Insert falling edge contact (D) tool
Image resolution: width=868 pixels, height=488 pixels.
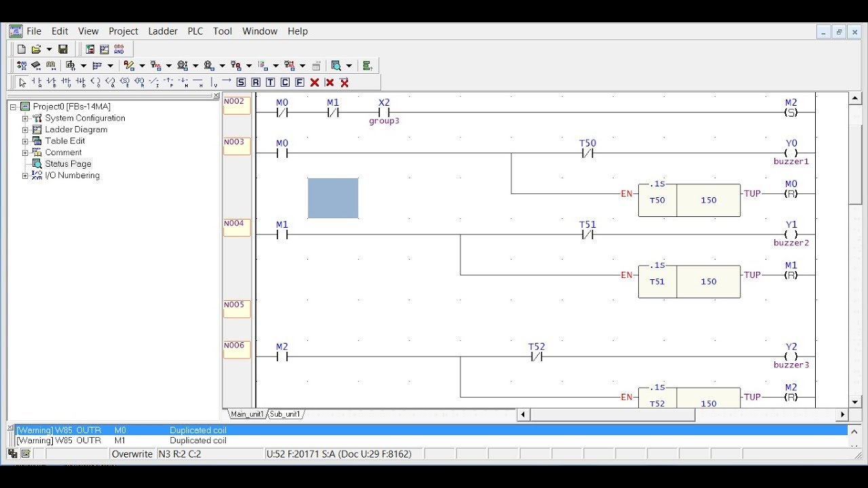click(81, 83)
